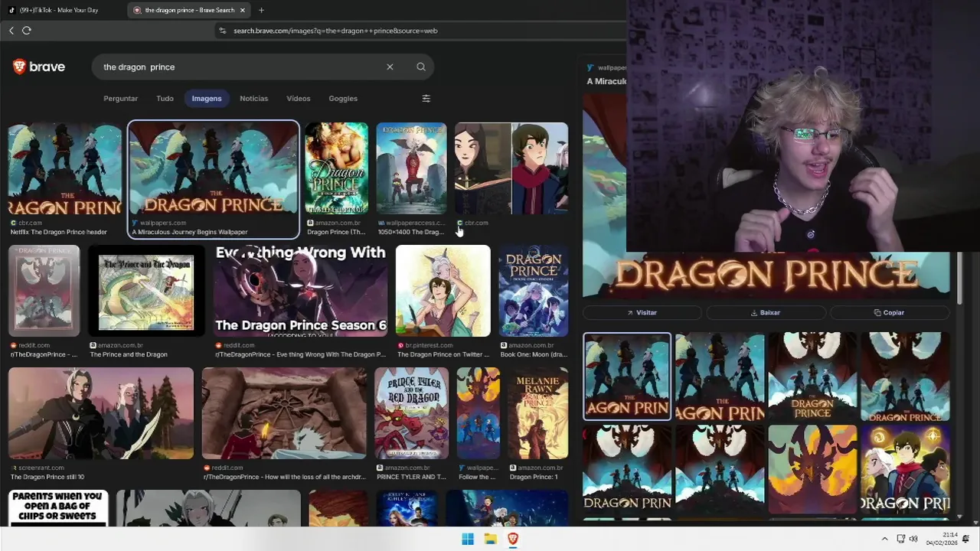Switch to the TikTok tab
The image size is (980, 551).
60,10
